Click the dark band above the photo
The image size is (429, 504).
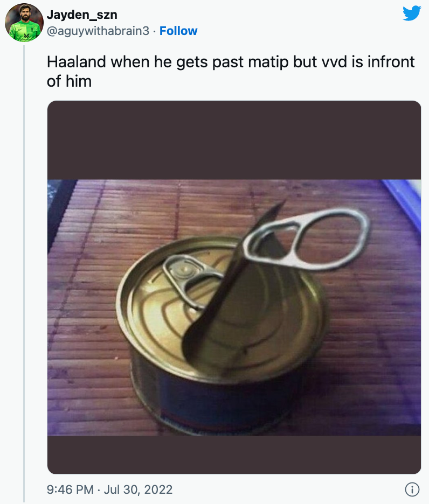234,140
